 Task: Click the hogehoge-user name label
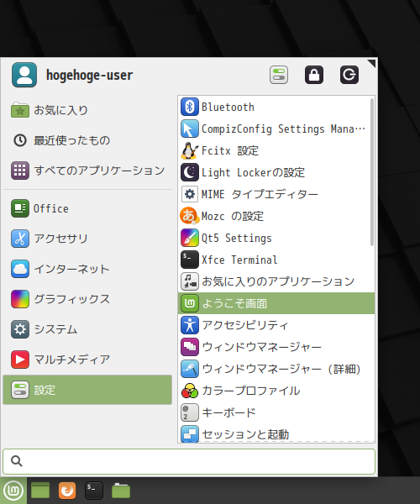(89, 76)
